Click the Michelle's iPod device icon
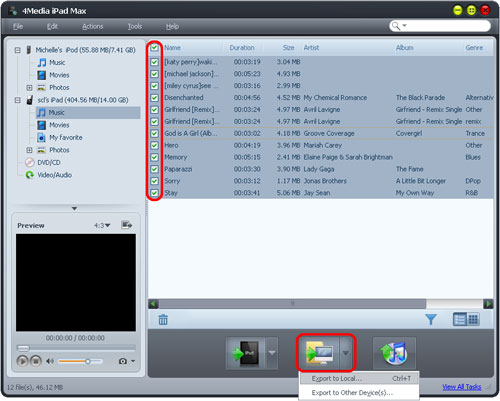This screenshot has height=401, width=500. tap(29, 50)
